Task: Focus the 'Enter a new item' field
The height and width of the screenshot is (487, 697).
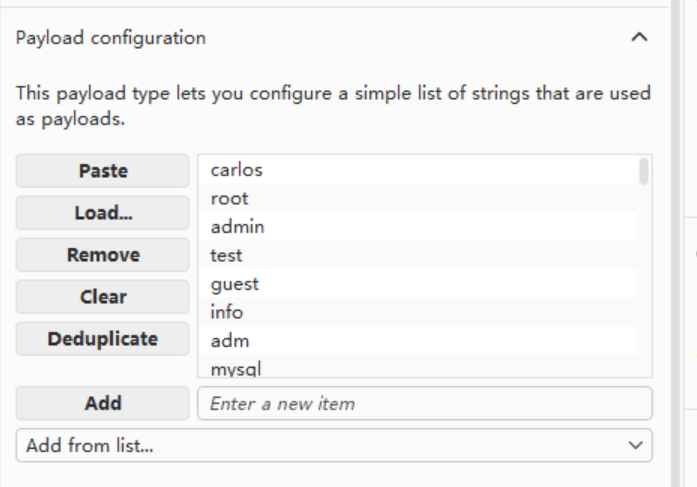Action: pyautogui.click(x=424, y=404)
